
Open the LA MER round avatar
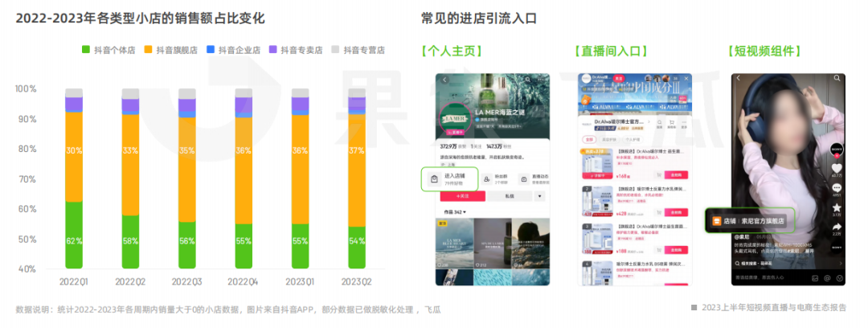[454, 118]
